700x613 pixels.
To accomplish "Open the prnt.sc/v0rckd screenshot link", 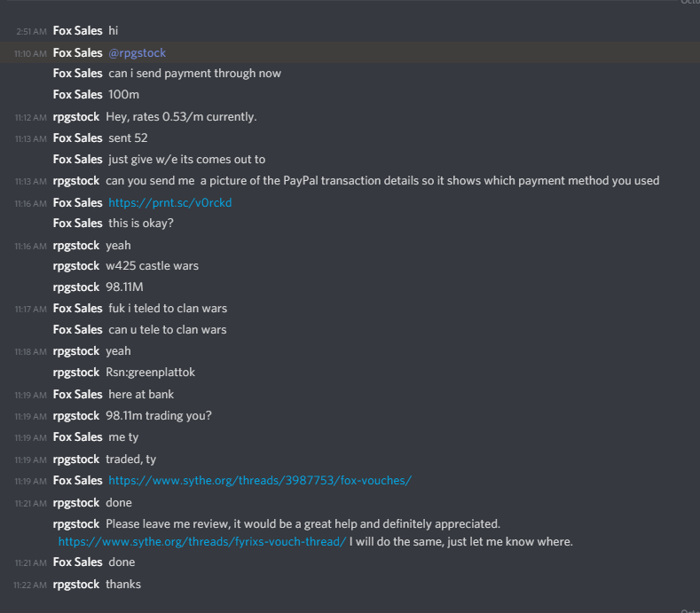I will pyautogui.click(x=170, y=202).
